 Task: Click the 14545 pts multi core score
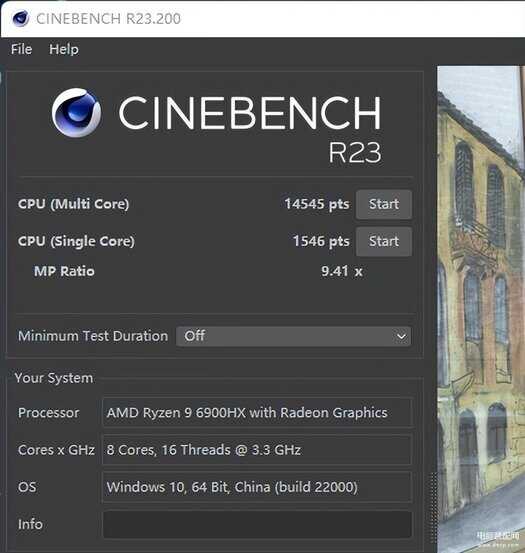[x=317, y=204]
